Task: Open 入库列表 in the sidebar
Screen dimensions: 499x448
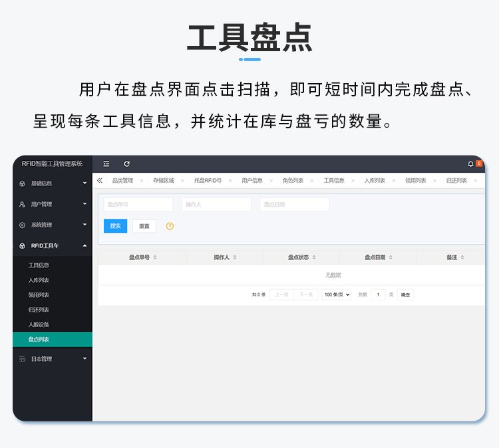Action: [39, 280]
